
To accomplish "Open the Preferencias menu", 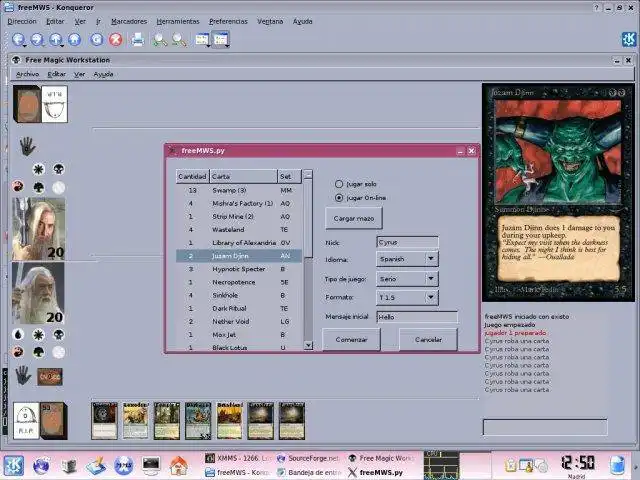I will (228, 21).
